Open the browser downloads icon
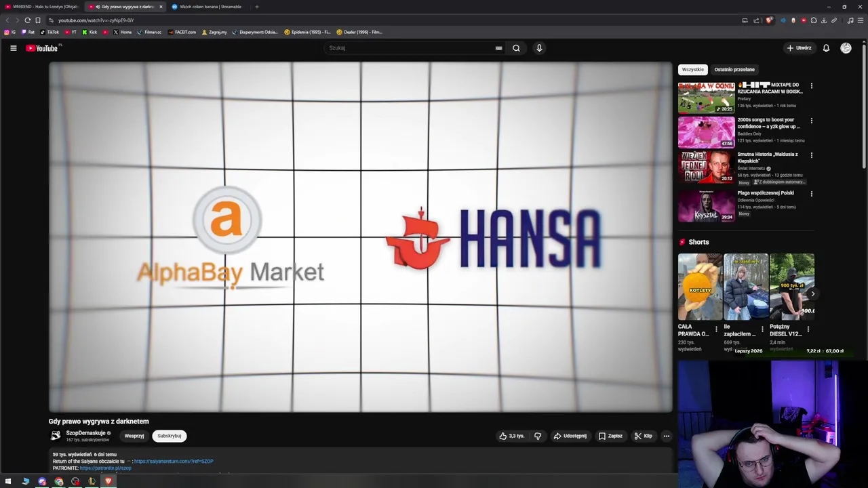Image resolution: width=868 pixels, height=488 pixels. click(824, 20)
